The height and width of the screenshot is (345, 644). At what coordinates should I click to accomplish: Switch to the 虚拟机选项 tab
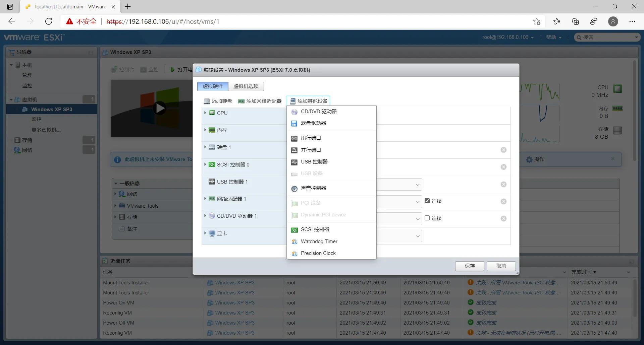(246, 86)
